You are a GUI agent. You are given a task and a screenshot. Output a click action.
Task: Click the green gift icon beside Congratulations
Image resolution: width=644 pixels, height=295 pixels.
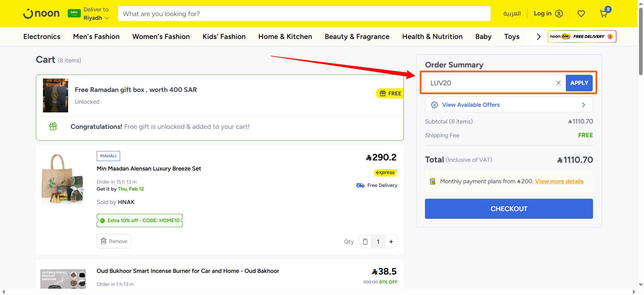point(53,126)
